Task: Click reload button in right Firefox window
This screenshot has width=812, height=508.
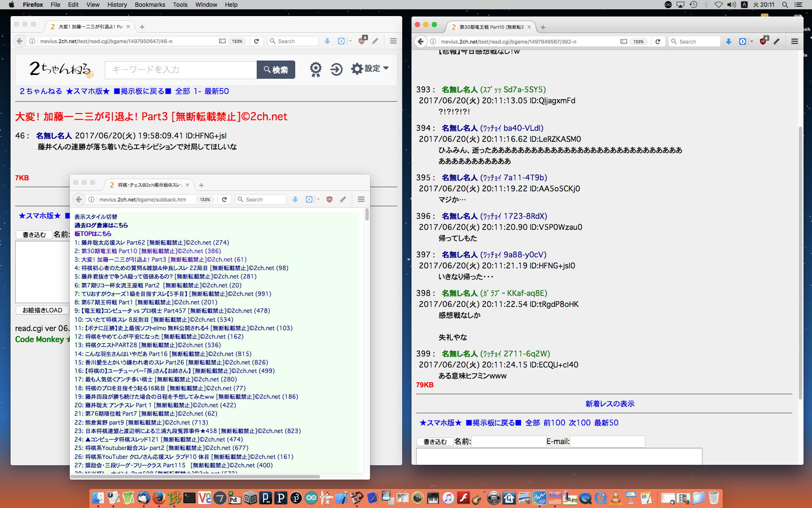Action: tap(658, 41)
